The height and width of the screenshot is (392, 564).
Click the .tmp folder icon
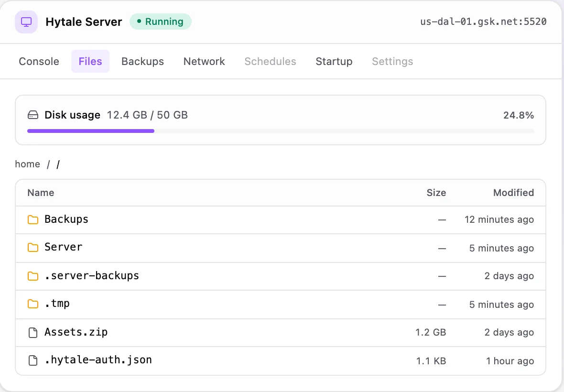pyautogui.click(x=33, y=304)
